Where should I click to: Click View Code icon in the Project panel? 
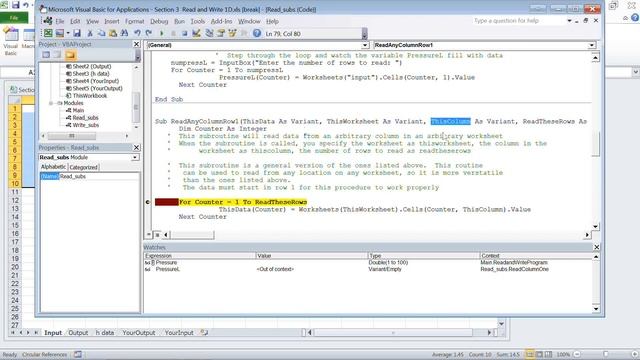click(46, 55)
